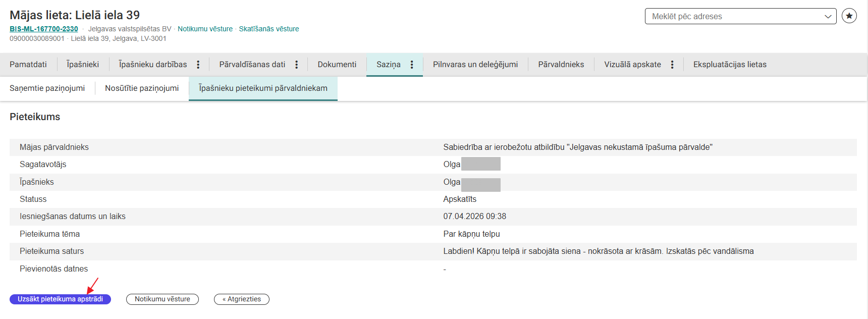The width and height of the screenshot is (868, 319).
Task: Open the Vizuālā apskate three-dot menu
Action: (672, 65)
